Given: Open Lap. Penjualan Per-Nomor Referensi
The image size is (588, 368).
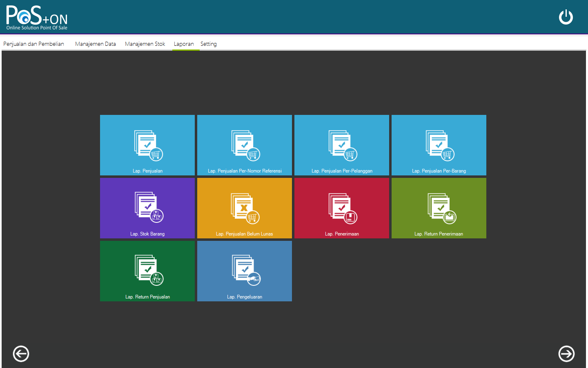Looking at the screenshot, I should [244, 145].
